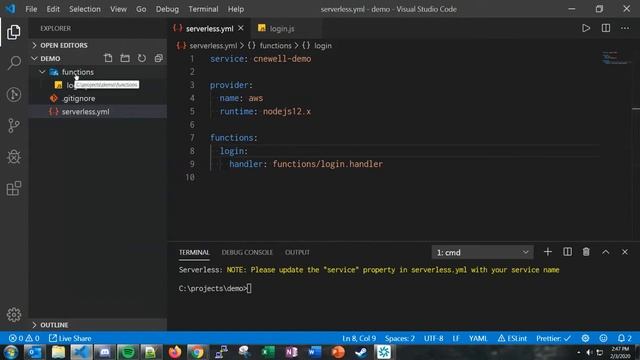Open the Go menu
This screenshot has height=360, width=640.
[x=141, y=9]
